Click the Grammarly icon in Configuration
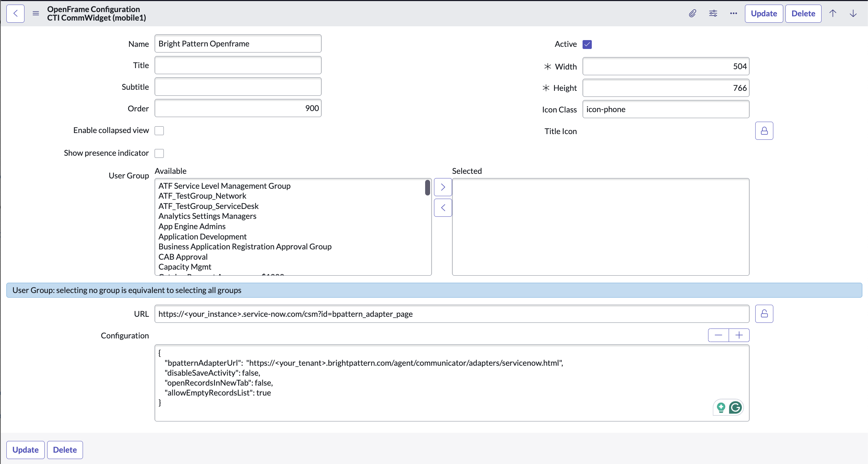Viewport: 868px width, 464px height. tap(735, 407)
